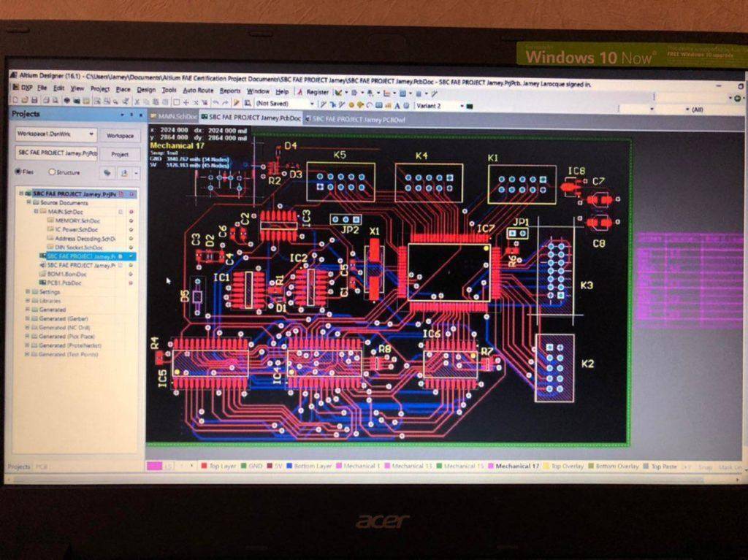Pin the Projects panel using the pin icon
The image size is (748, 560).
click(132, 115)
